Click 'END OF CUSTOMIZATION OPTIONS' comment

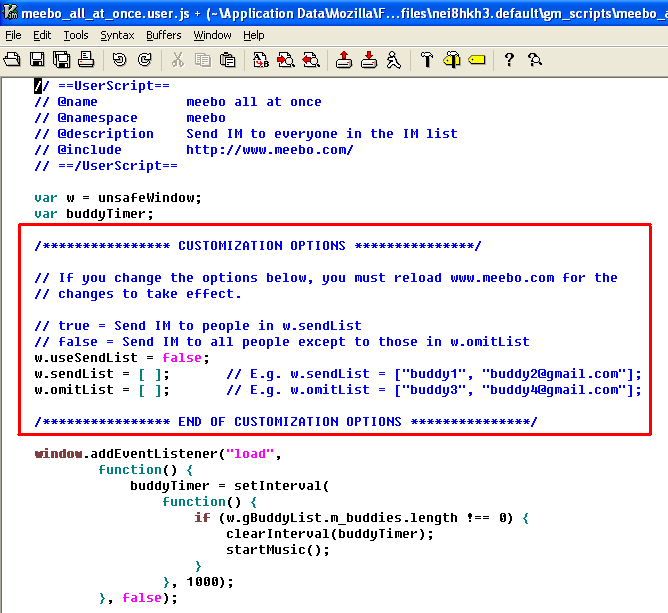[290, 422]
